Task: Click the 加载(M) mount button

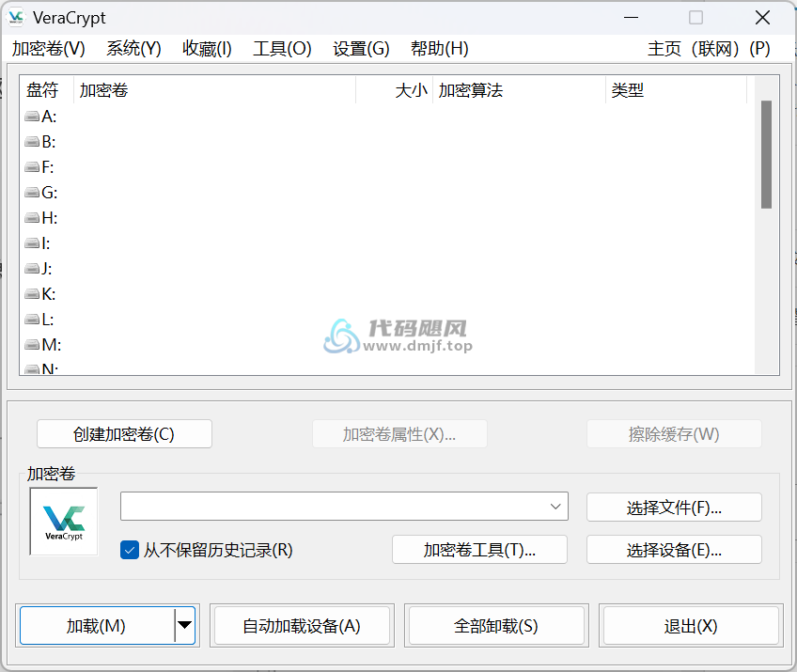Action: (x=97, y=626)
